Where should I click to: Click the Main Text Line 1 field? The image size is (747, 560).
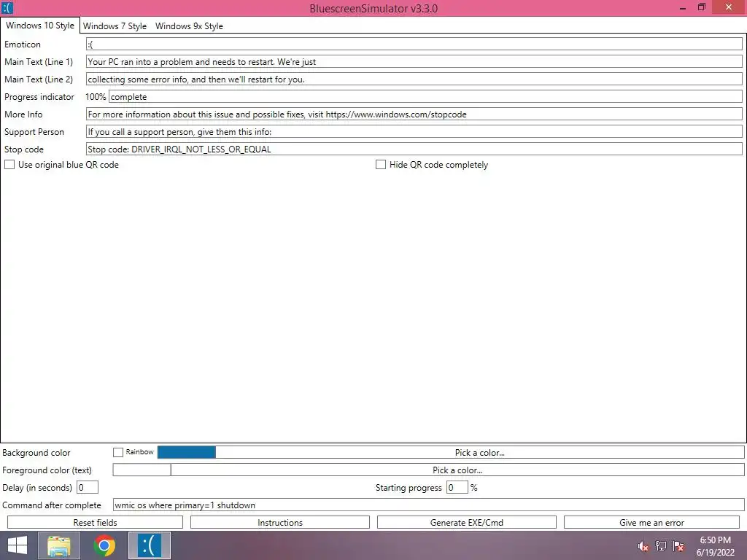click(414, 61)
